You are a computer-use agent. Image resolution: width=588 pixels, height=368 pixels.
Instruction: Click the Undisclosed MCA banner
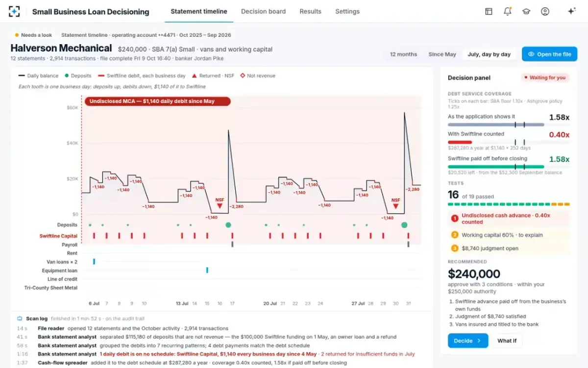(x=157, y=102)
